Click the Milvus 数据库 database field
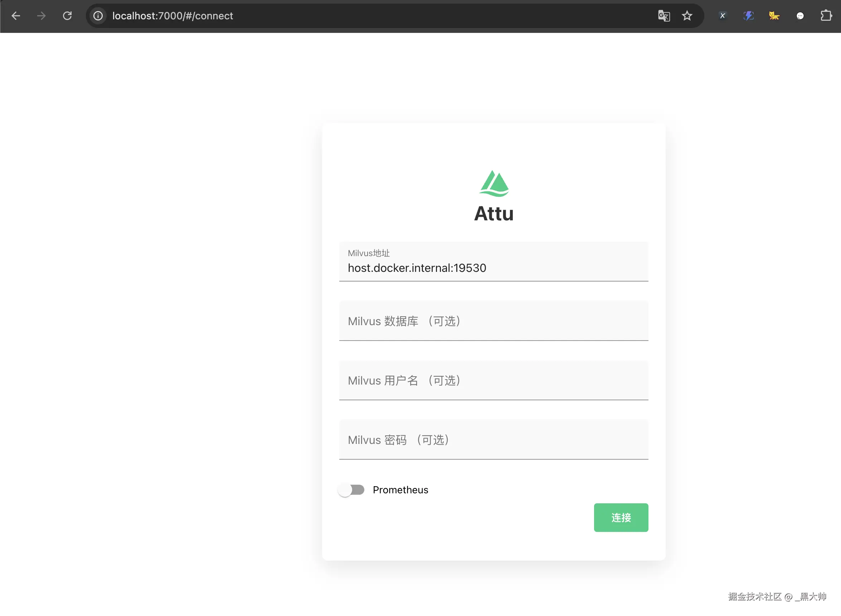The width and height of the screenshot is (841, 616). (x=494, y=321)
